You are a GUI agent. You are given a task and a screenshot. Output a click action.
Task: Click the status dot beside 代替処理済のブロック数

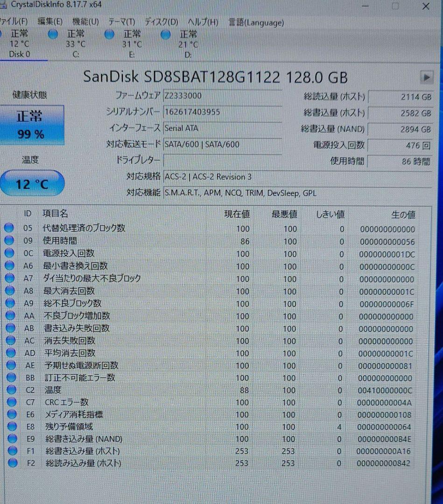10,228
